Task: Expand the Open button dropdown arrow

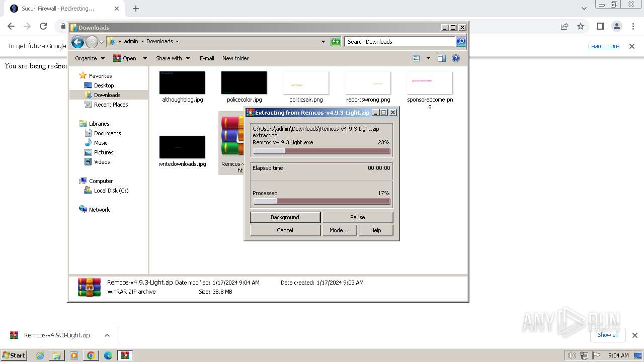Action: point(145,58)
